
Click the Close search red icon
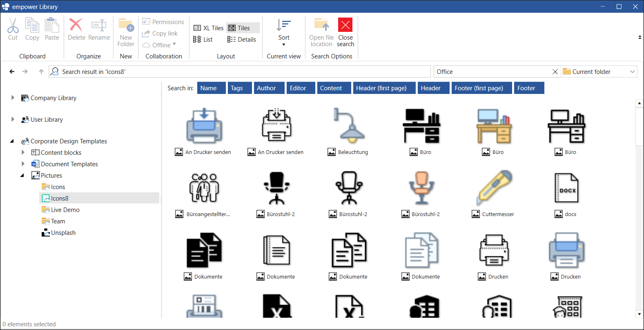tap(345, 25)
